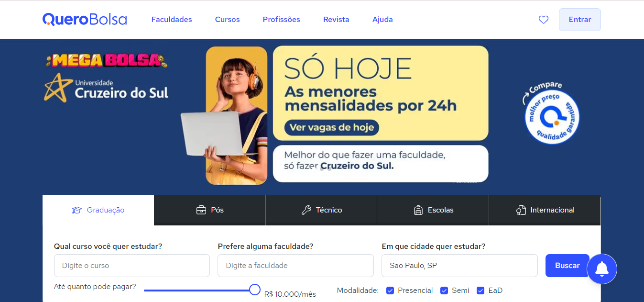Uncheck the Semi modality checkbox
Screen dimensions: 644x302
pos(444,291)
